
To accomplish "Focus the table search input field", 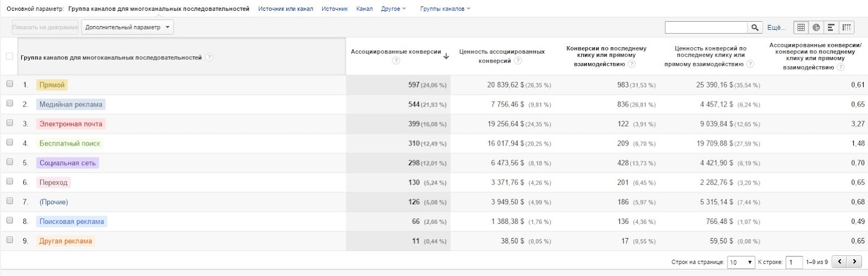I will coord(706,27).
